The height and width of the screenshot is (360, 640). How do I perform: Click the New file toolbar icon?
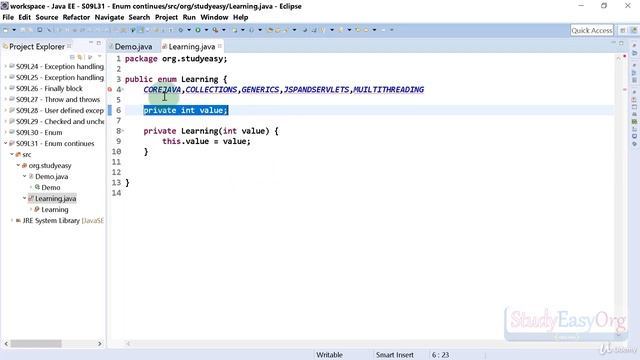6,30
